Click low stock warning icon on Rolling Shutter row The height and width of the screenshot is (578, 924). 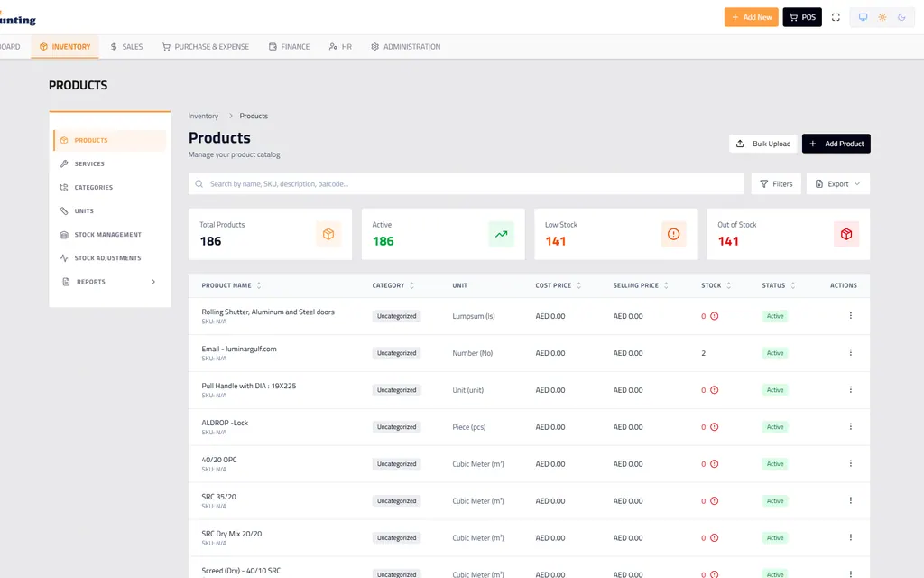tap(715, 316)
